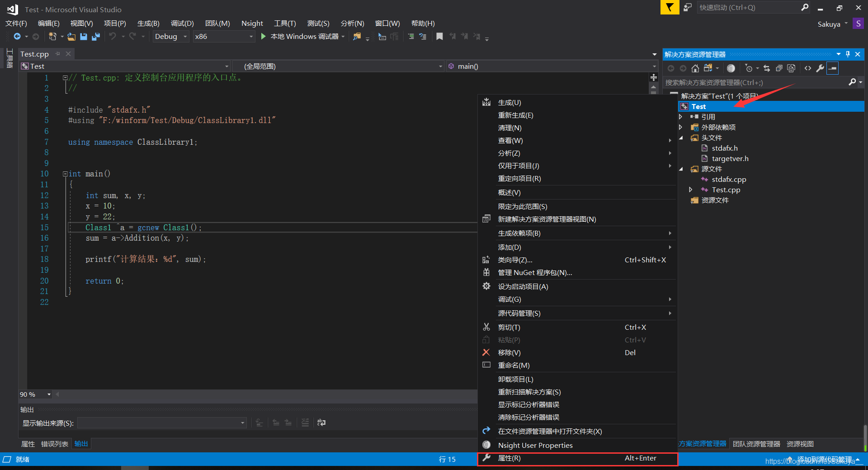Screen dimensions: 868x470
Task: Collapse all items in Solution Explorer
Action: (779, 68)
